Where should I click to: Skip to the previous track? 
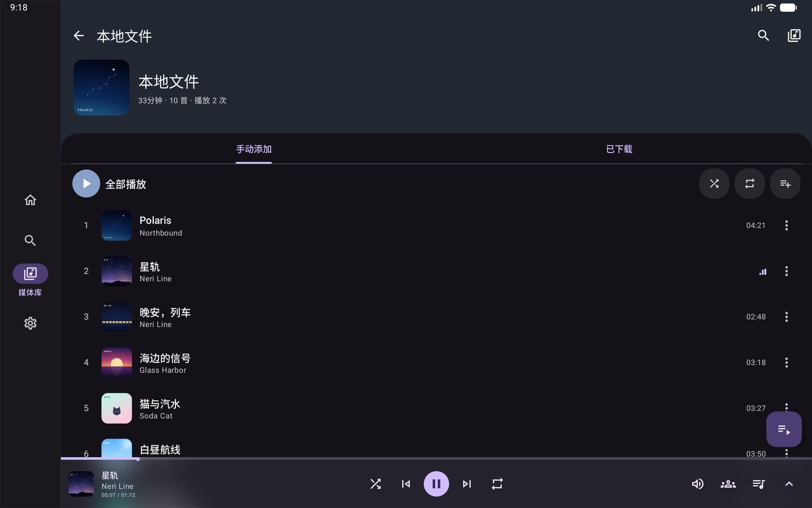(406, 484)
